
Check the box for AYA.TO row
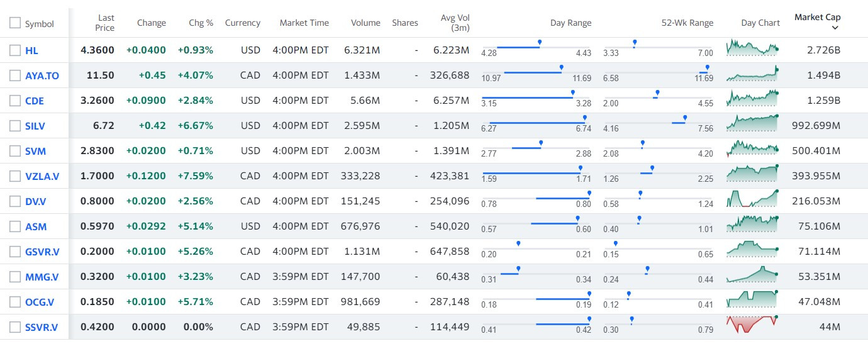(15, 75)
